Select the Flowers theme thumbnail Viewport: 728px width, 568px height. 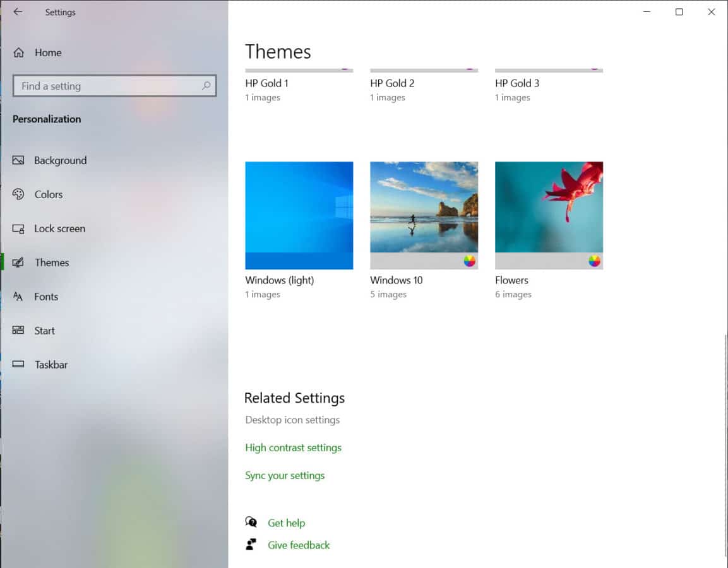click(548, 215)
